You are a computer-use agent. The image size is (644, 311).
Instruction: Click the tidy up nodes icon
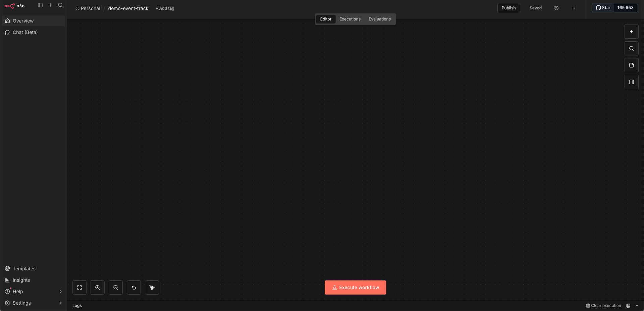point(152,287)
